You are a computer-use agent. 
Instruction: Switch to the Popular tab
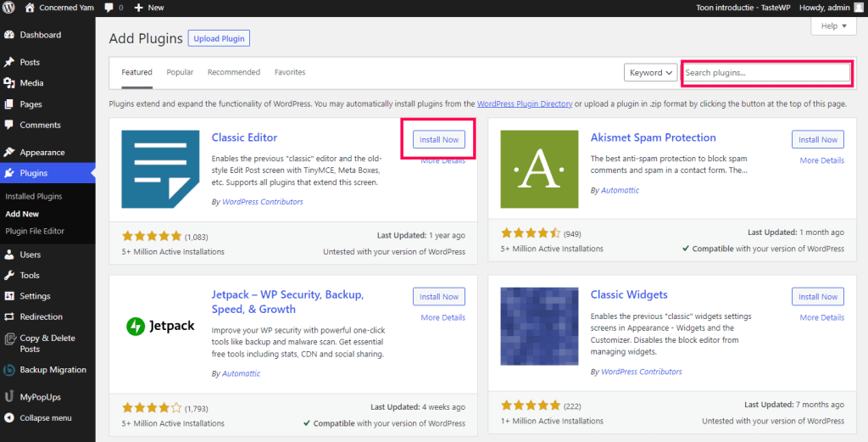(180, 73)
